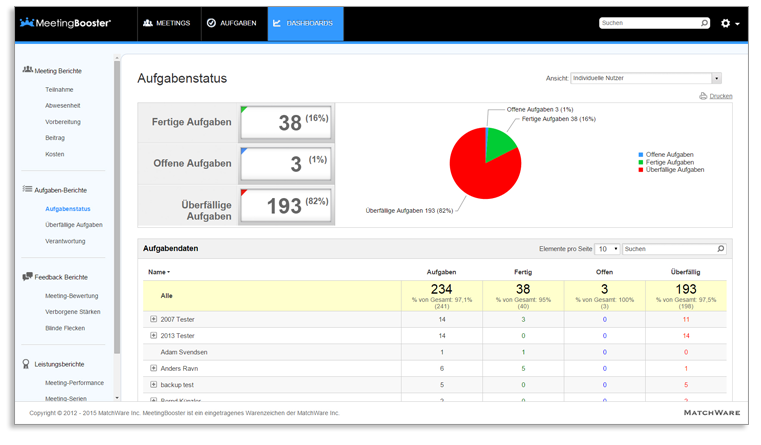Click the MatchWare footer logo
The height and width of the screenshot is (445, 761).
click(x=712, y=413)
